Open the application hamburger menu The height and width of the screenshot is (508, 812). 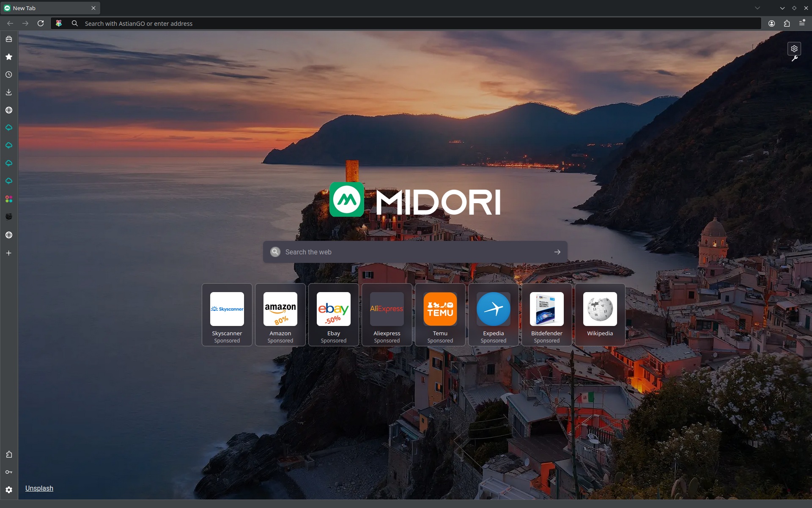802,23
